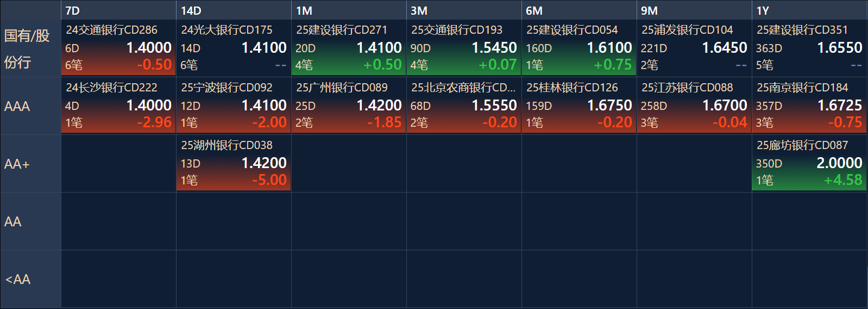The height and width of the screenshot is (309, 868).
Task: Click the AA+ rating row label
Action: [30, 164]
